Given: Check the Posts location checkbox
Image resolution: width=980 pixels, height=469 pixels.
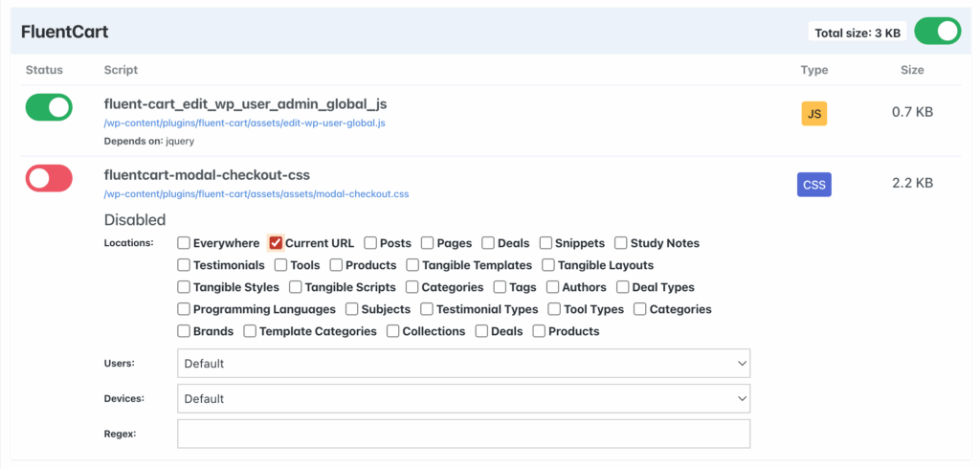Looking at the screenshot, I should tap(371, 243).
